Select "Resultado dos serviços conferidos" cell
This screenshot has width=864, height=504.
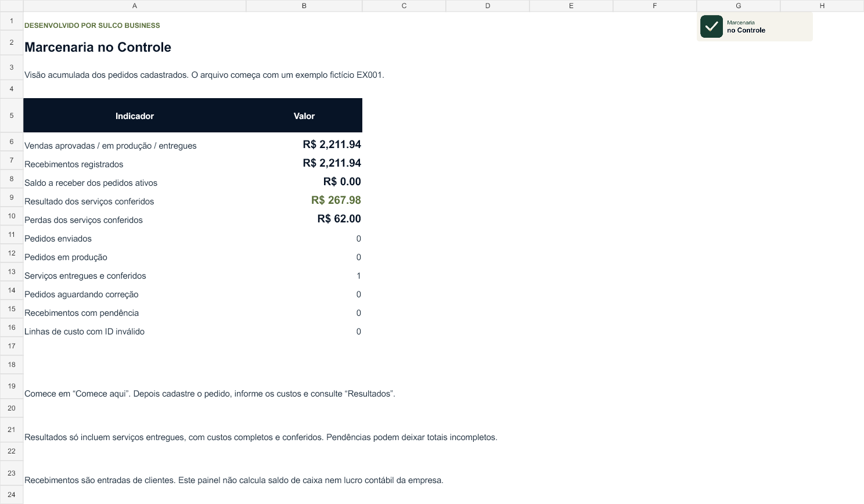(x=135, y=197)
